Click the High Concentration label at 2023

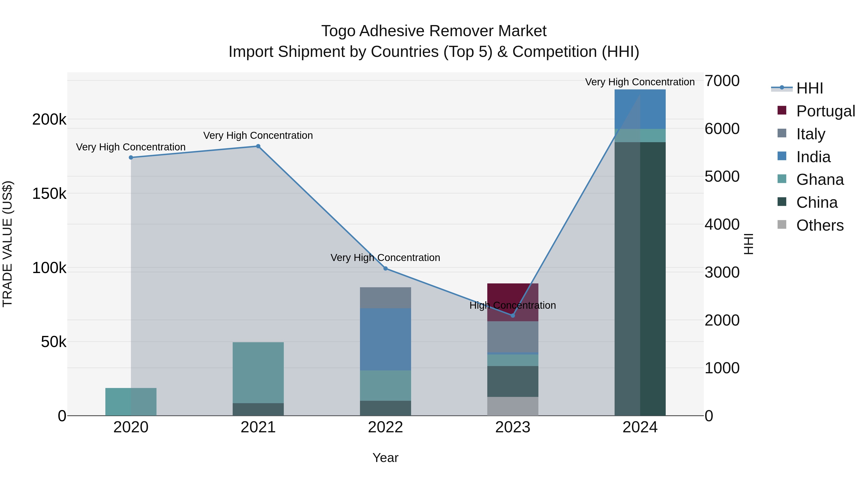[x=513, y=306]
